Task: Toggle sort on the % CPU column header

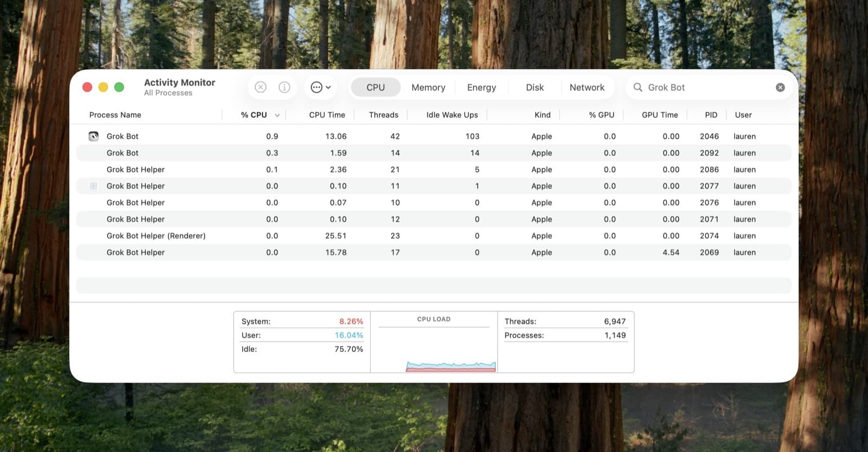Action: tap(254, 115)
